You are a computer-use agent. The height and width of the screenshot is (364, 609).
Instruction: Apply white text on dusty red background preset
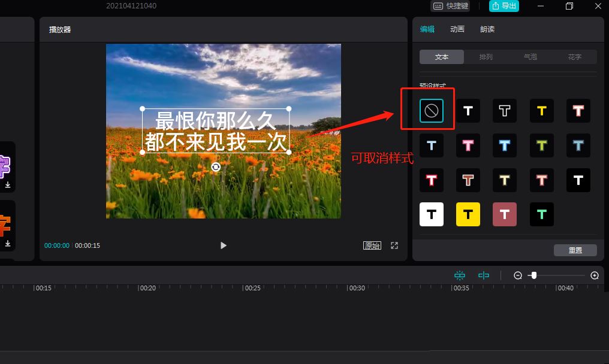tap(505, 214)
